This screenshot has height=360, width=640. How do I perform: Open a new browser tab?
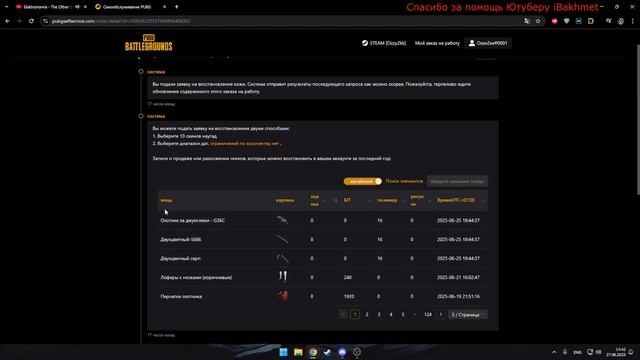pyautogui.click(x=176, y=7)
